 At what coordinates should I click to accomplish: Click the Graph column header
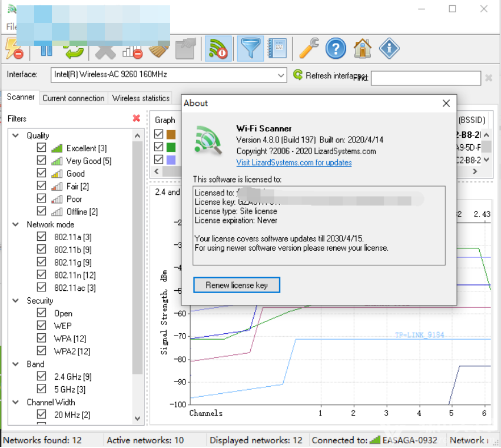[x=165, y=120]
